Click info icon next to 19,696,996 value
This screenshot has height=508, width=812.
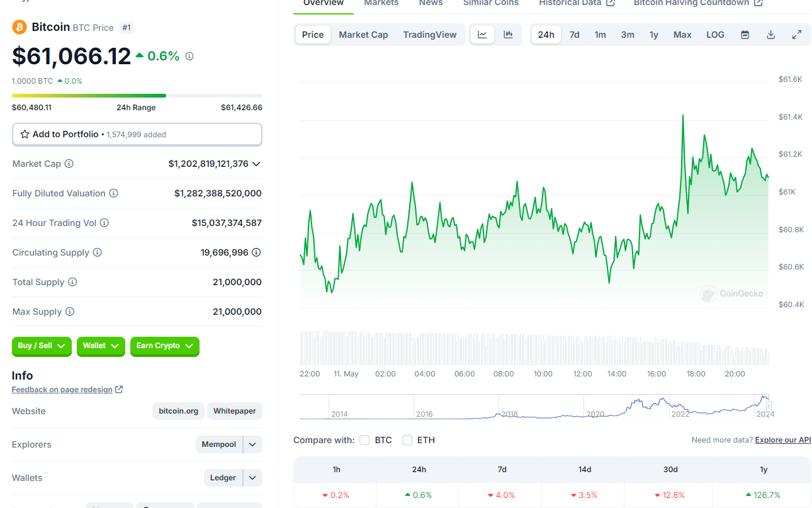click(256, 252)
